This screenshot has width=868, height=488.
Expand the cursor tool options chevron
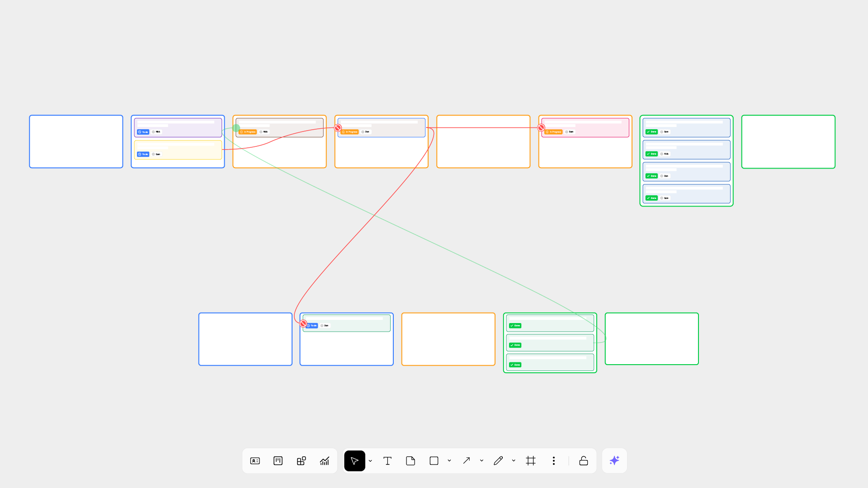point(370,461)
